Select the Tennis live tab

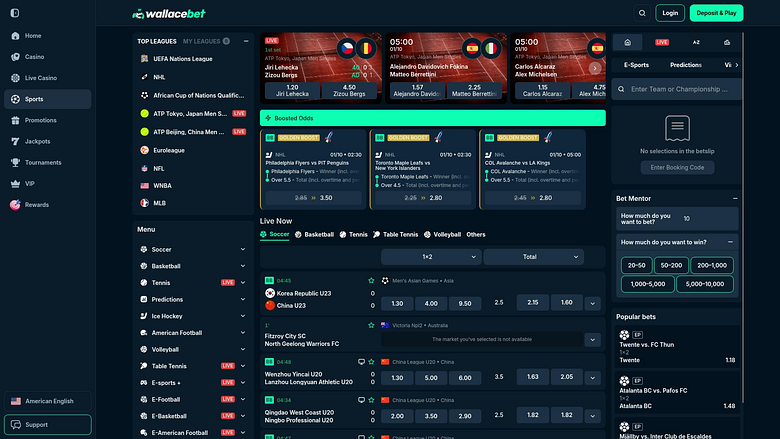point(354,235)
